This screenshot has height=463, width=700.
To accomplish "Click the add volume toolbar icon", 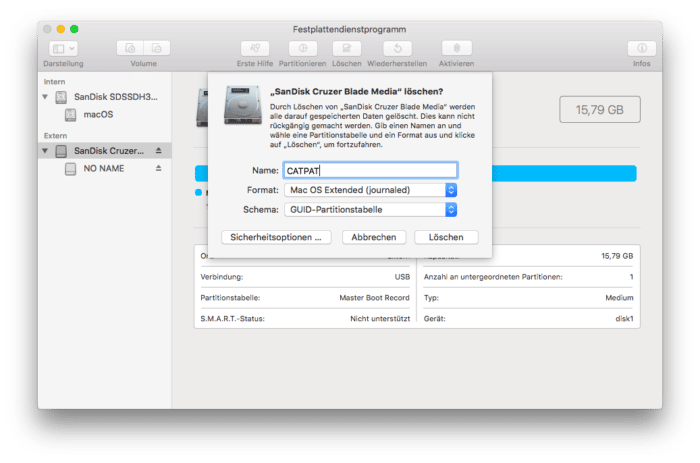I will [130, 48].
